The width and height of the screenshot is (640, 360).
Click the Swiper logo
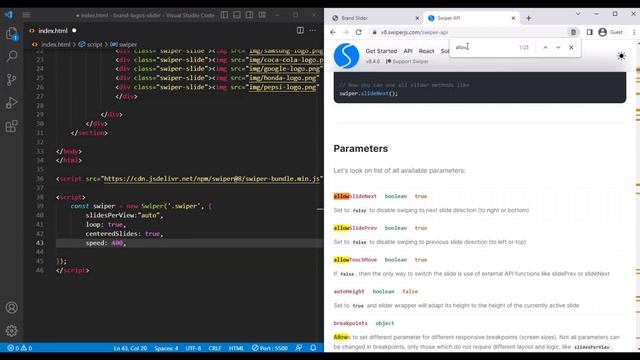pyautogui.click(x=346, y=56)
